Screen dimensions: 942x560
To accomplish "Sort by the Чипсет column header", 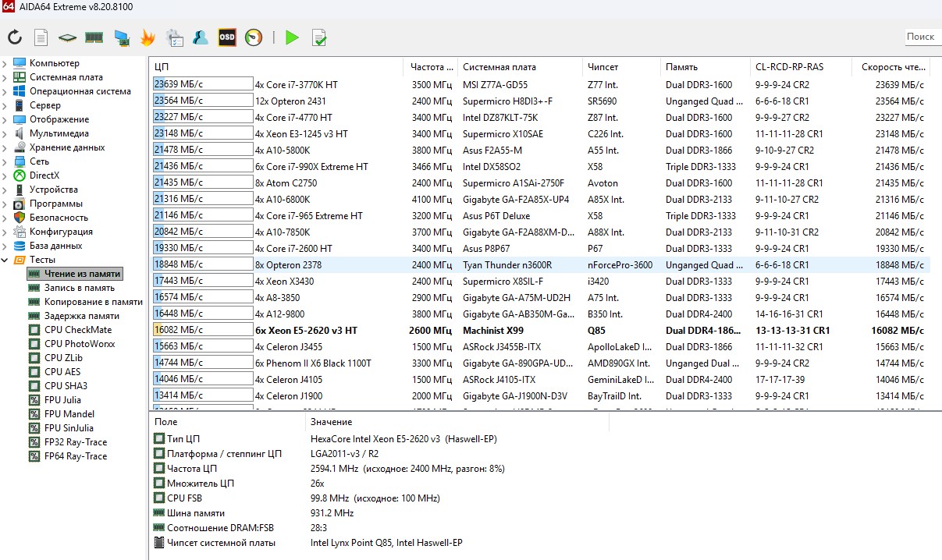I will [x=621, y=67].
